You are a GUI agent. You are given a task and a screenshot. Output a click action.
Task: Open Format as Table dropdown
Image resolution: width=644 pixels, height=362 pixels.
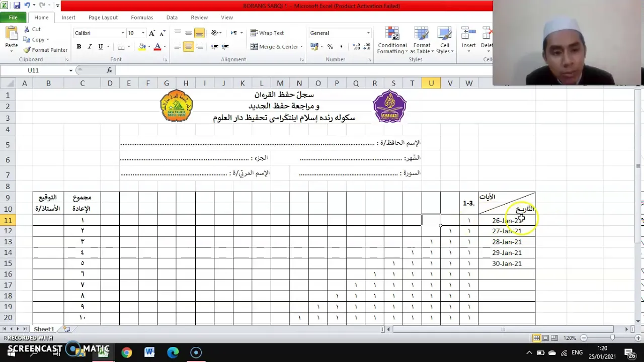pos(422,40)
